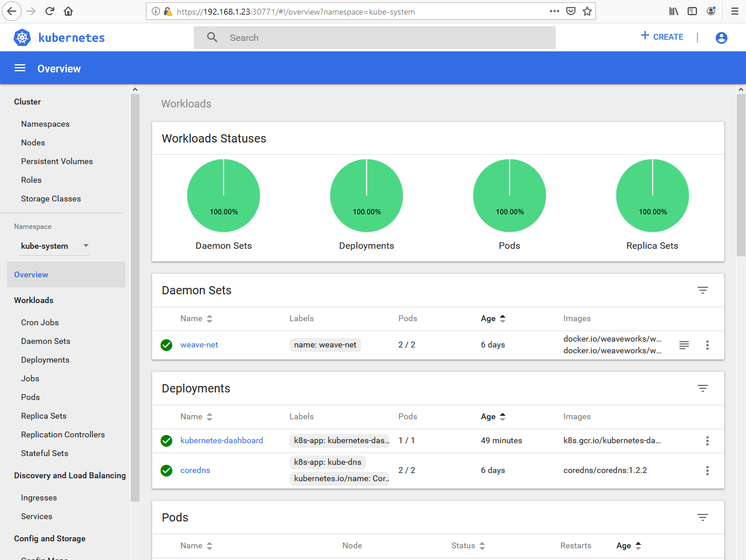Image resolution: width=746 pixels, height=560 pixels.
Task: Click the main content vertical scrollbar
Action: [741, 175]
